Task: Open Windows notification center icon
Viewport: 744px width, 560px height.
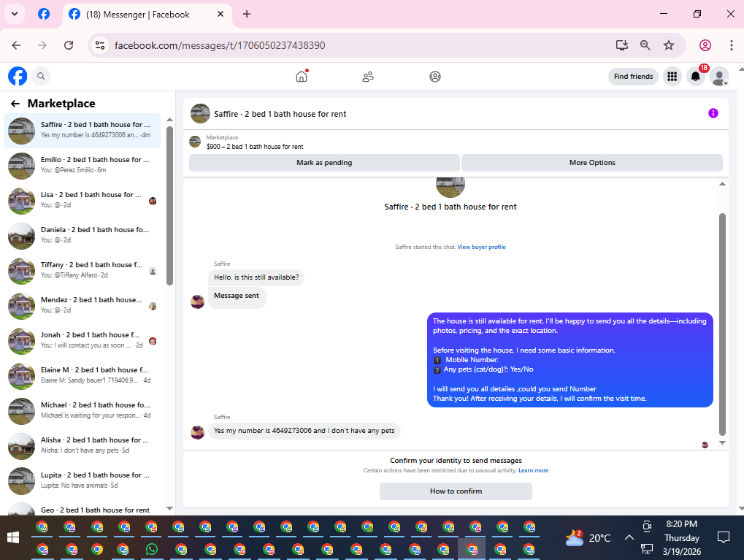Action: click(723, 537)
